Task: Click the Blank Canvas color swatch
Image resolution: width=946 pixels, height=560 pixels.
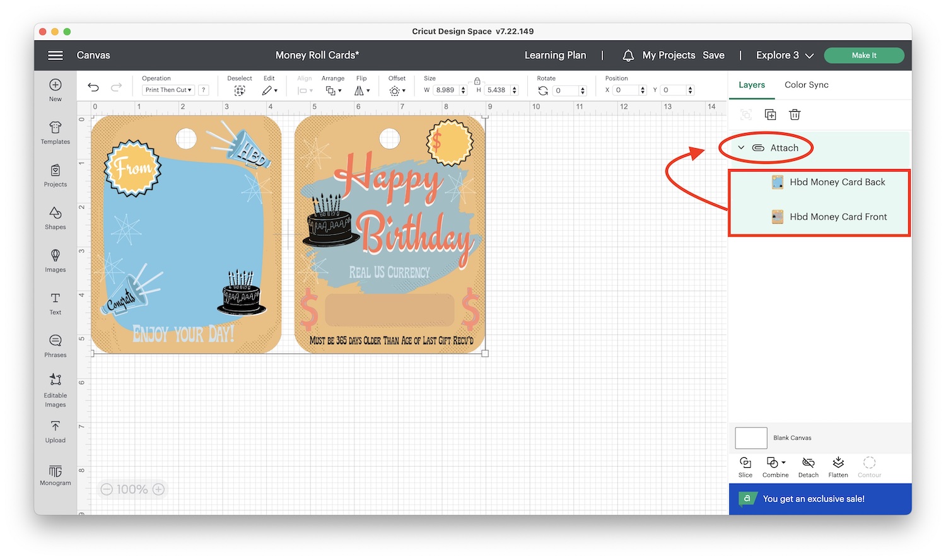Action: click(x=750, y=438)
